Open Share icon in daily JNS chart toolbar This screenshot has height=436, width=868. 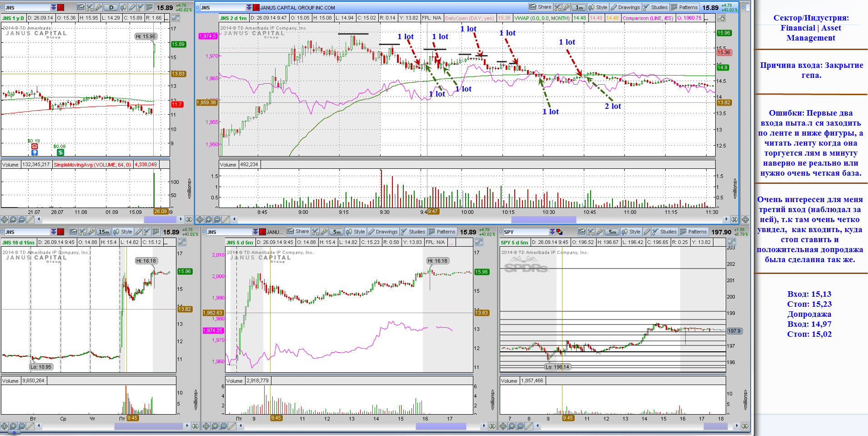tap(80, 7)
